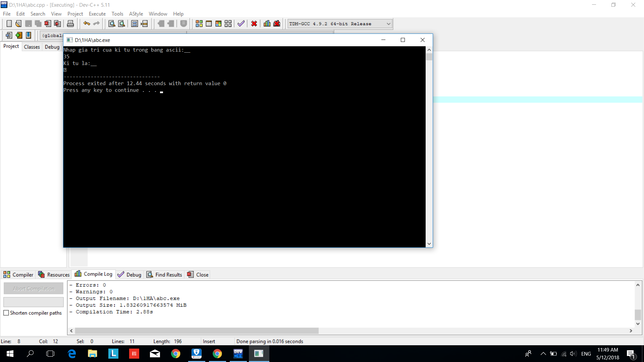Click the Insert mode indicator in status bar
Image resolution: width=644 pixels, height=362 pixels.
coord(209,341)
